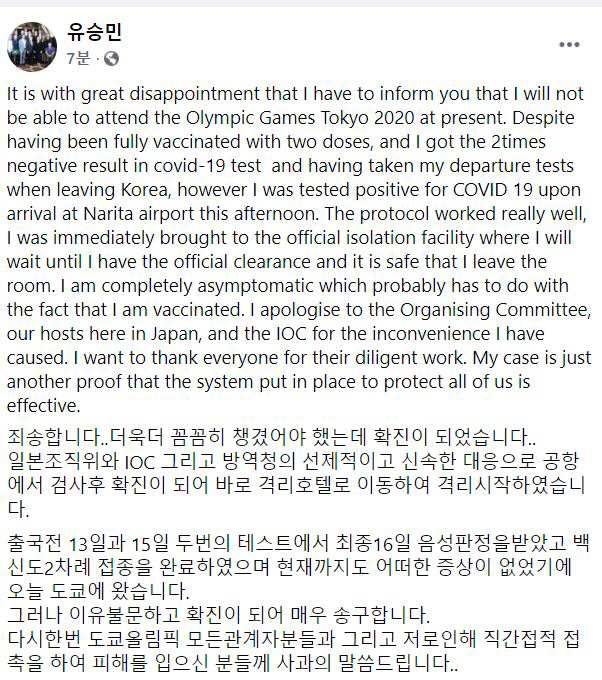Click the words "Organising Committee"

(495, 310)
